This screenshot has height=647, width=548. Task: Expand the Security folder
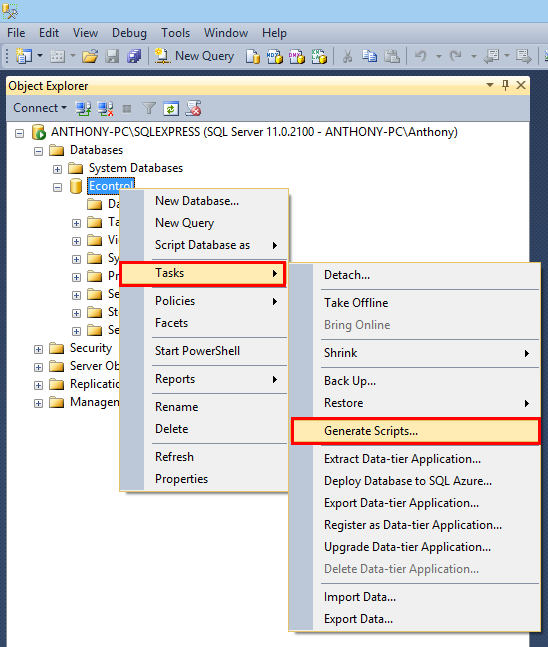click(38, 349)
